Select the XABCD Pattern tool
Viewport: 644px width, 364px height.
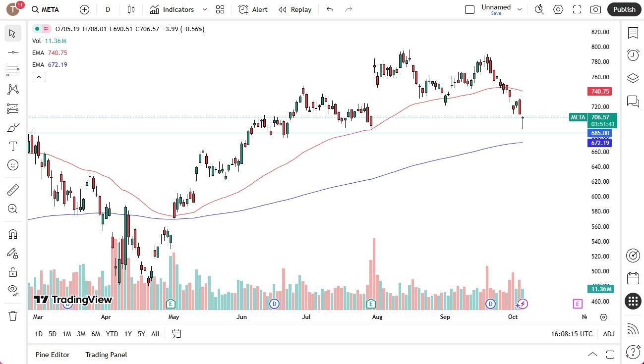pos(13,90)
